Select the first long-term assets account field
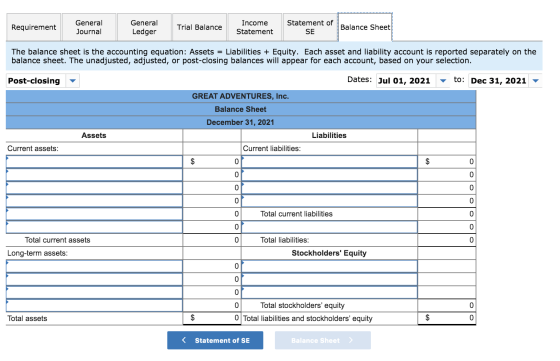560x361 pixels. (x=94, y=266)
